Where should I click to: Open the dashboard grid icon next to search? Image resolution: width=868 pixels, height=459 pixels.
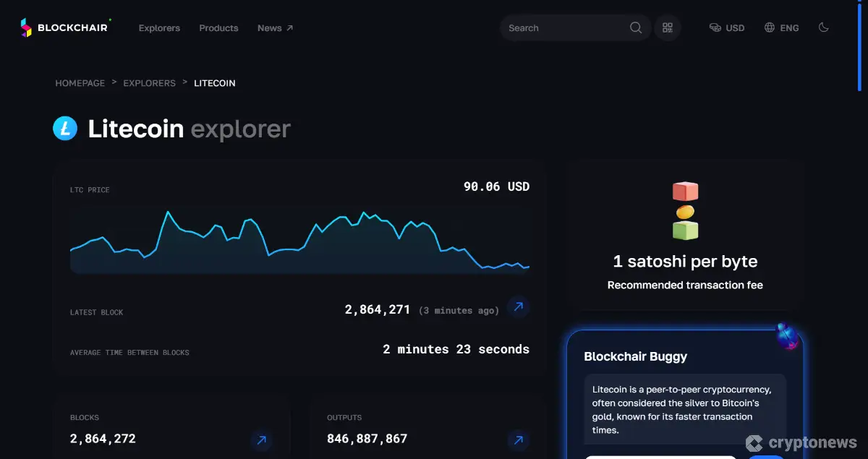(x=667, y=27)
